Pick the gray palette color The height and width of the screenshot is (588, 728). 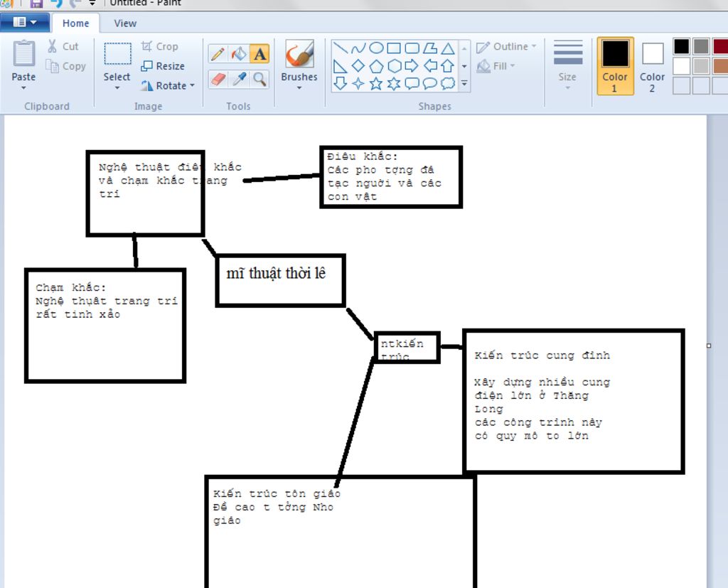pos(700,46)
